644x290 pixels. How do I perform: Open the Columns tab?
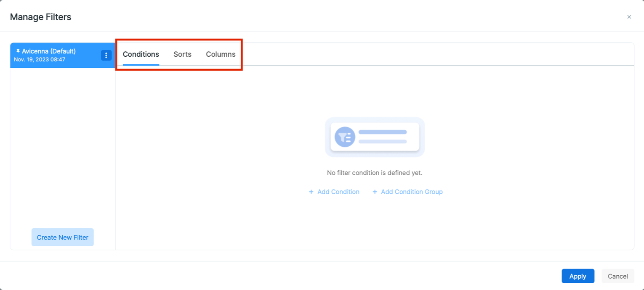(220, 54)
